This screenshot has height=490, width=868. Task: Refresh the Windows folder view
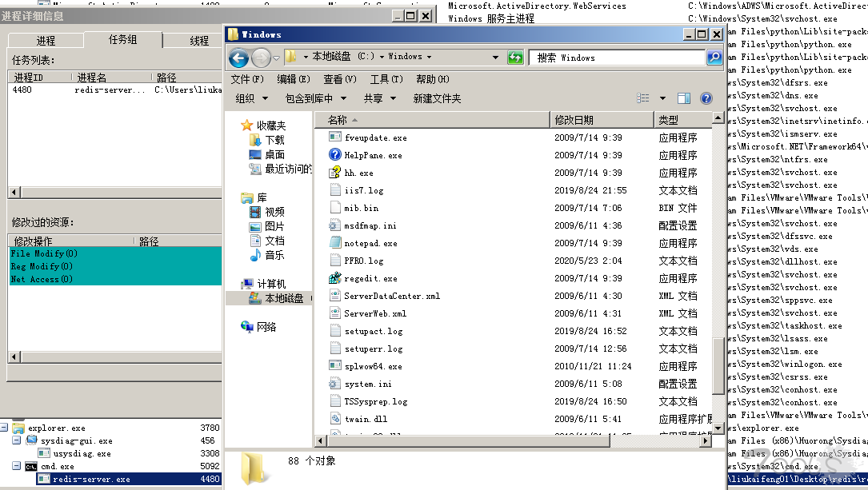coord(515,58)
